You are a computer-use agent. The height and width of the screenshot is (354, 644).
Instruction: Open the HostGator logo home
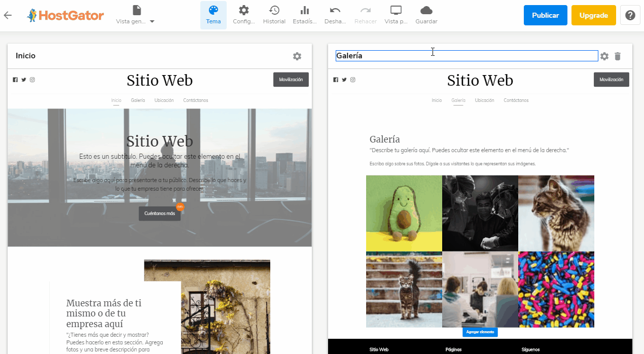(65, 15)
